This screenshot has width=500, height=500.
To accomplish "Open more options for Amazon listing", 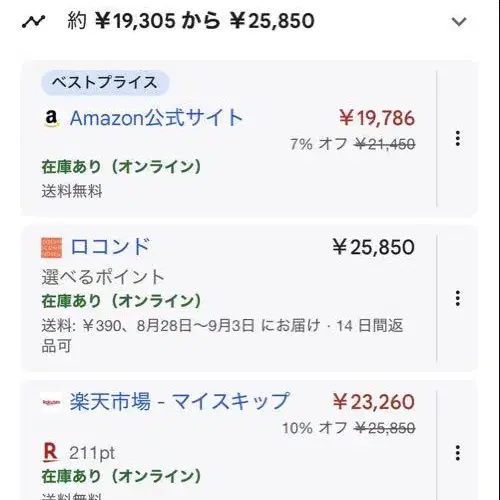I will click(x=458, y=138).
